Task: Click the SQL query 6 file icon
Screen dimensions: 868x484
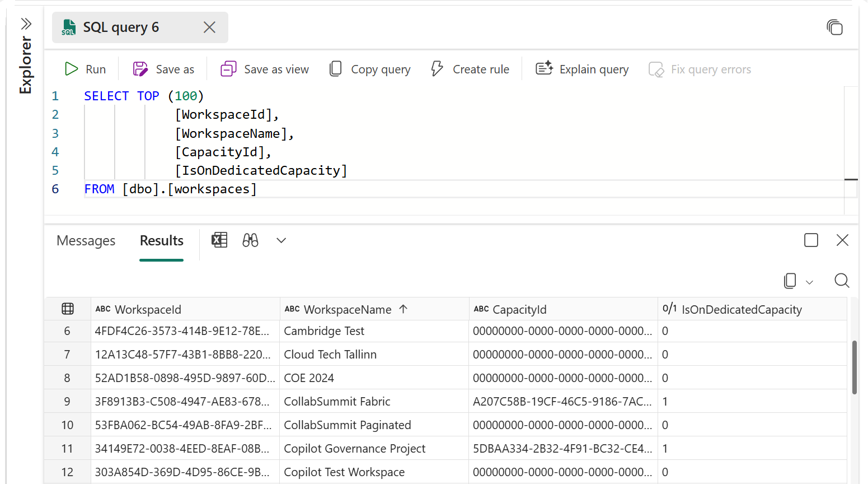Action: (69, 27)
